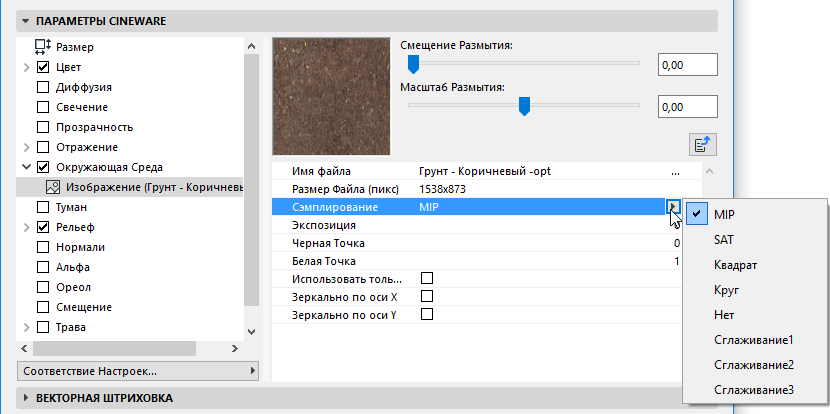Select the Белая Точка property row
Image resolution: width=830 pixels, height=414 pixels.
476,261
